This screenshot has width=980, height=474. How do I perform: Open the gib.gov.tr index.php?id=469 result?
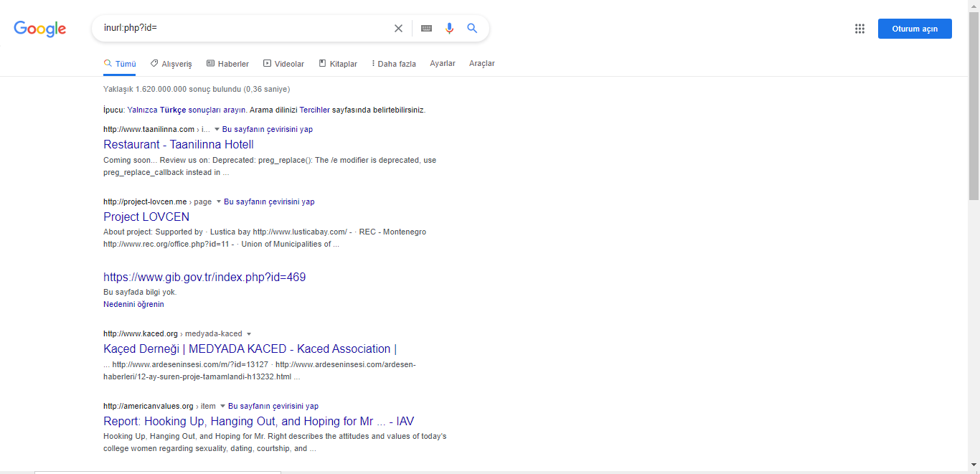click(x=204, y=278)
